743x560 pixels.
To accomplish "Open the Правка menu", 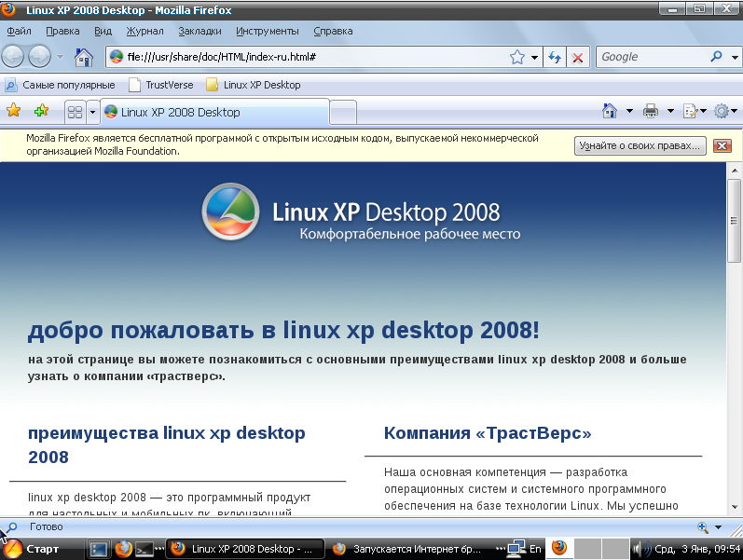I will click(62, 32).
